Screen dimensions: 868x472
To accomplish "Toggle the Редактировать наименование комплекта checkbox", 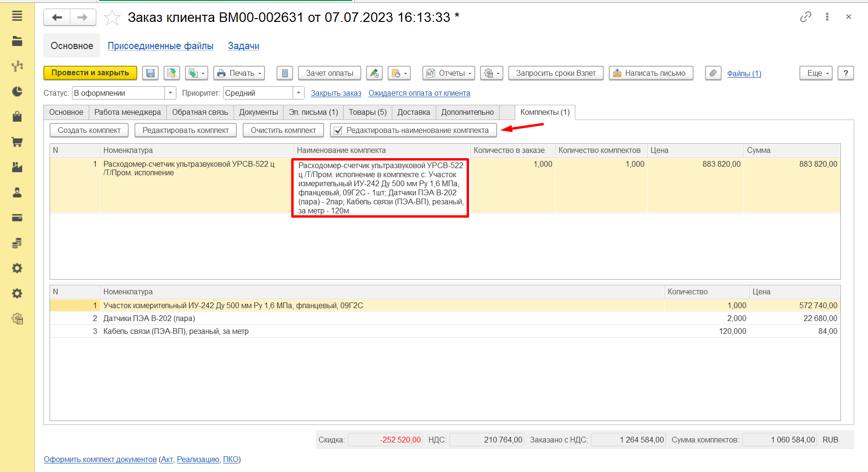I will point(338,131).
